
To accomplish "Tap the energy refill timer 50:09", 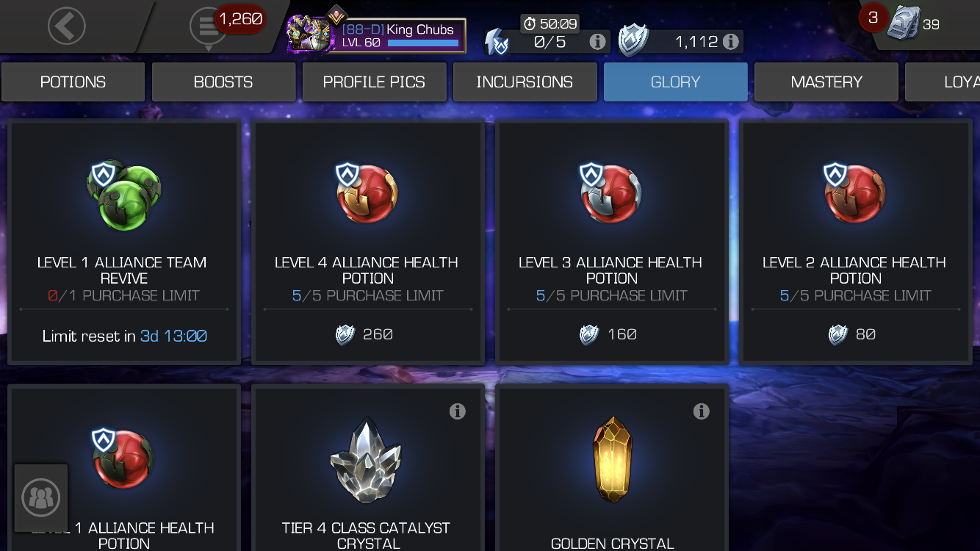I will pos(550,24).
